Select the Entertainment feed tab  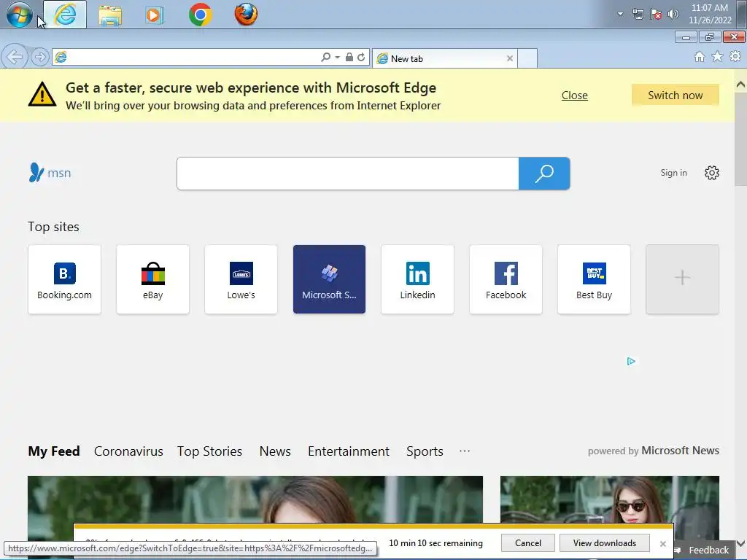tap(349, 451)
